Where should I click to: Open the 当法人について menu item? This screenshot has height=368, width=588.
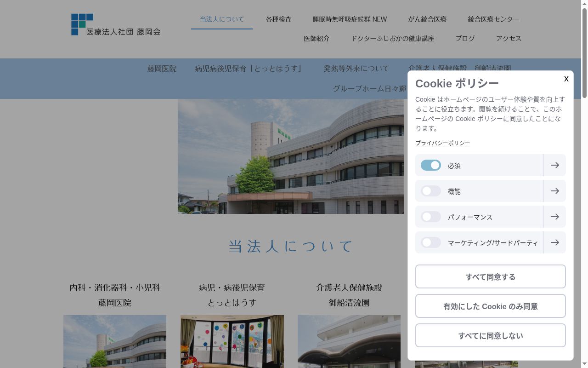coord(222,19)
